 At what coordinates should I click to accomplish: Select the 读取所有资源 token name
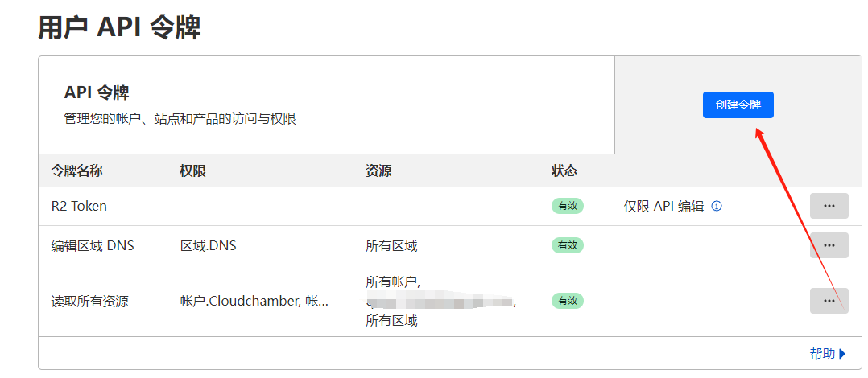pos(89,302)
